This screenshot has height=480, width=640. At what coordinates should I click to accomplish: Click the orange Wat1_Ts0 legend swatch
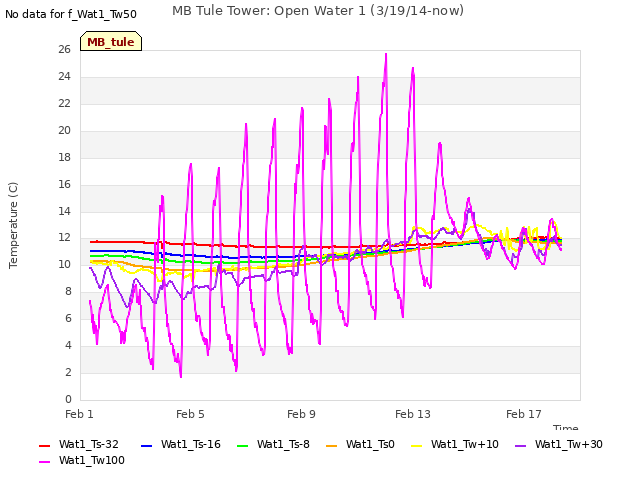[x=331, y=446]
